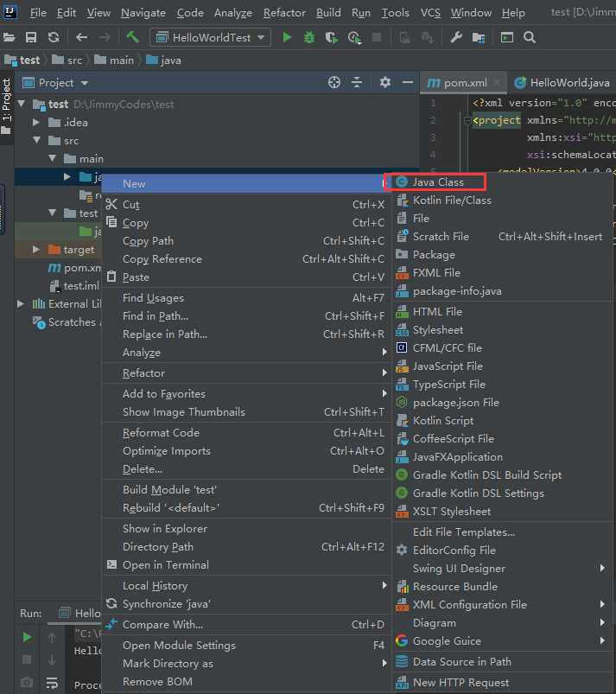
Task: Click the Run Anything toolbar icon
Action: tap(506, 38)
